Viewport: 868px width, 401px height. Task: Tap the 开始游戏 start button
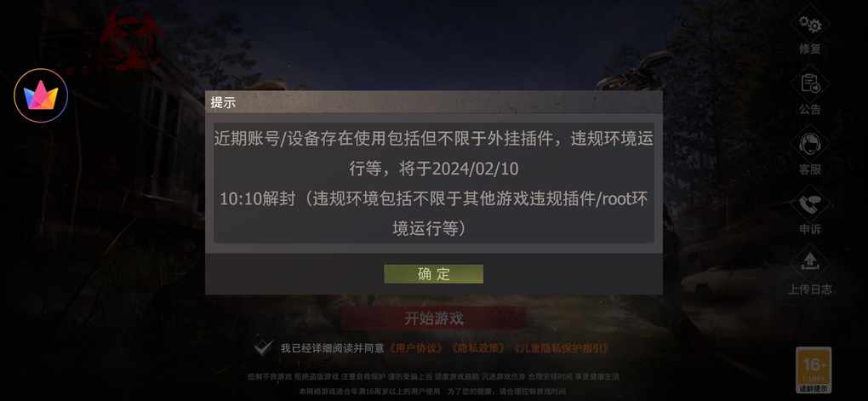pos(433,318)
